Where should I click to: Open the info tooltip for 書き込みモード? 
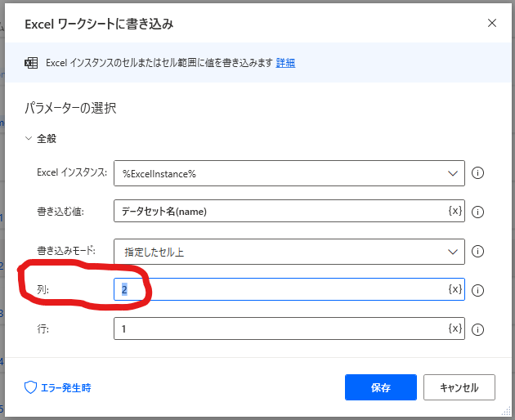point(477,252)
